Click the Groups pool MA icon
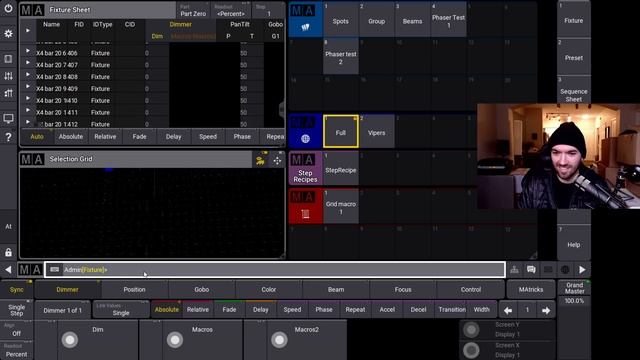The height and width of the screenshot is (360, 640). pos(305,20)
